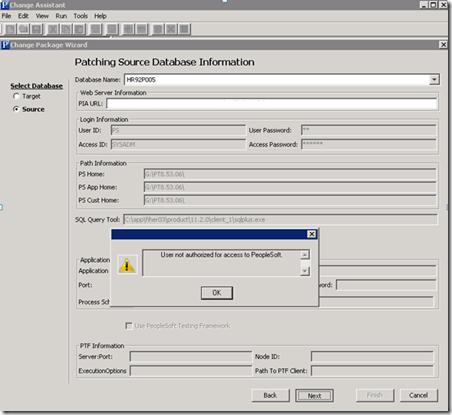Image resolution: width=452 pixels, height=415 pixels.
Task: Click the message box scroll-down arrow
Action: point(305,271)
